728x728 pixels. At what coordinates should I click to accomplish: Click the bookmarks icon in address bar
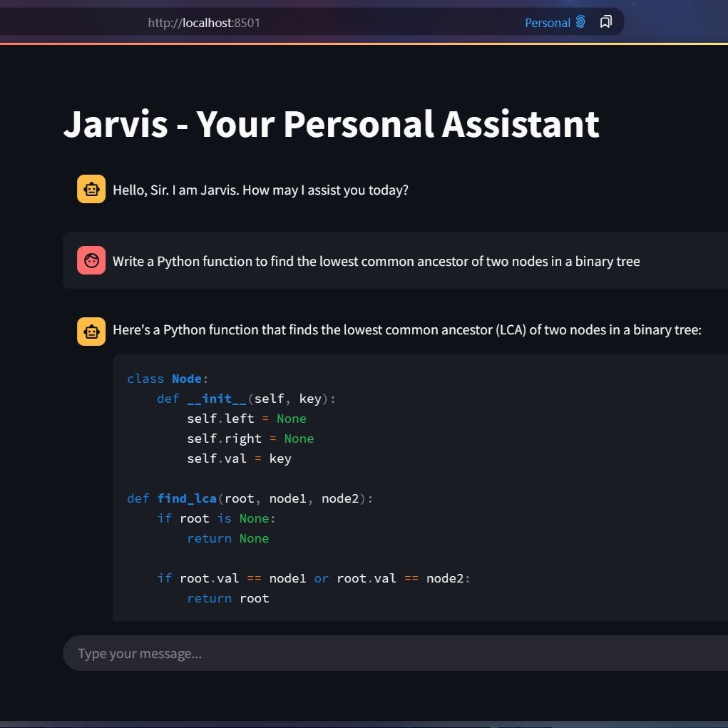coord(606,22)
